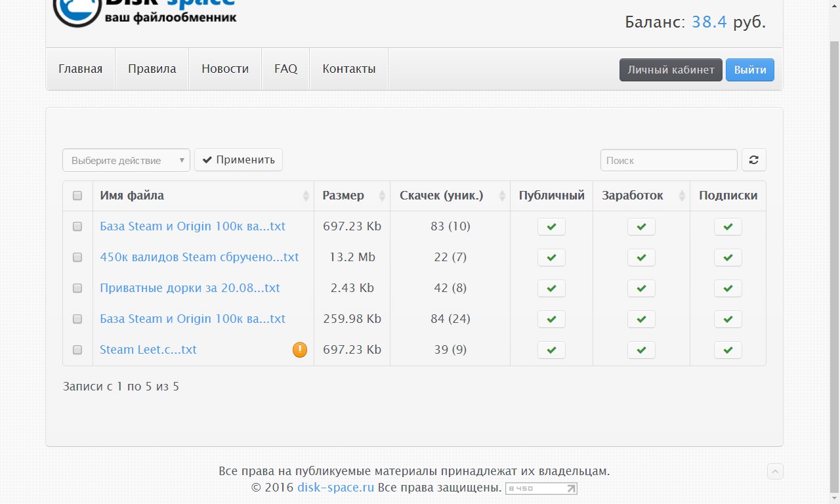Open the counter badge icon in footer
Viewport: 840px width, 504px height.
pos(541,488)
